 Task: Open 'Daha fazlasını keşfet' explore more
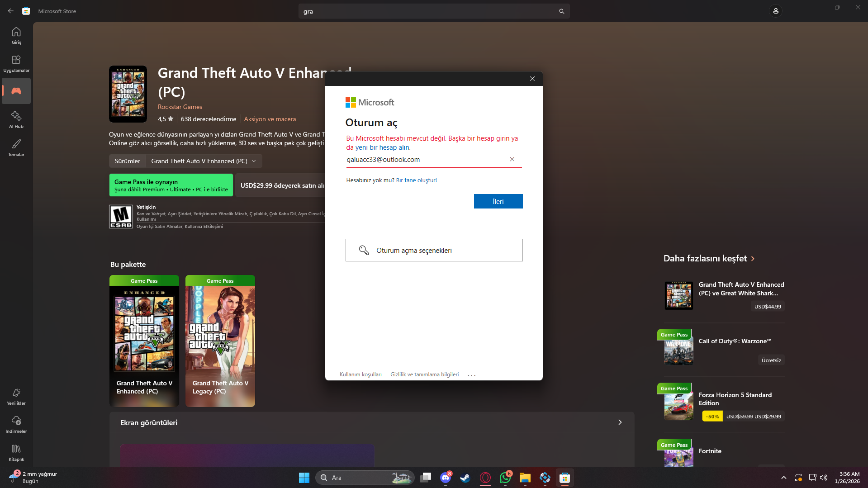click(709, 258)
